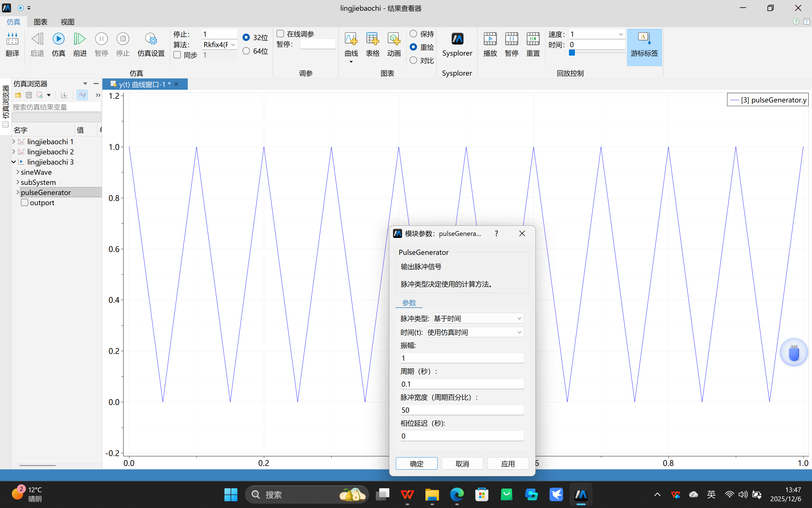The image size is (812, 508).
Task: Click the 周期（秒） period input field
Action: pyautogui.click(x=462, y=384)
